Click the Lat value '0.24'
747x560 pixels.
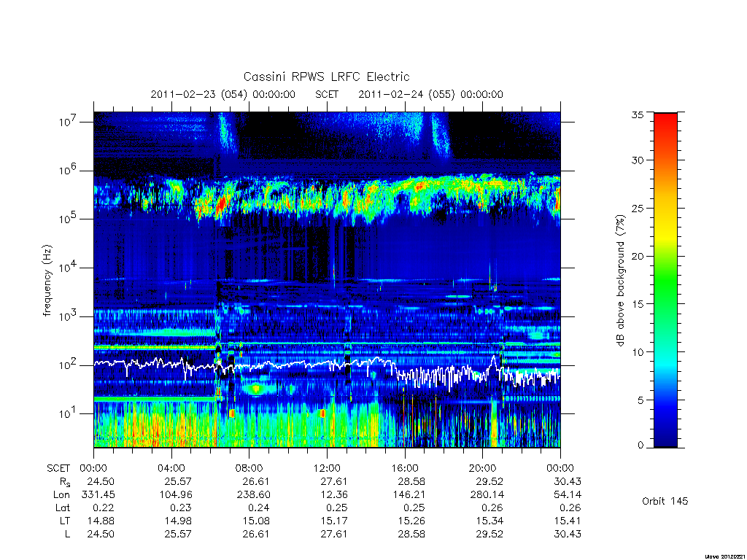(x=259, y=508)
